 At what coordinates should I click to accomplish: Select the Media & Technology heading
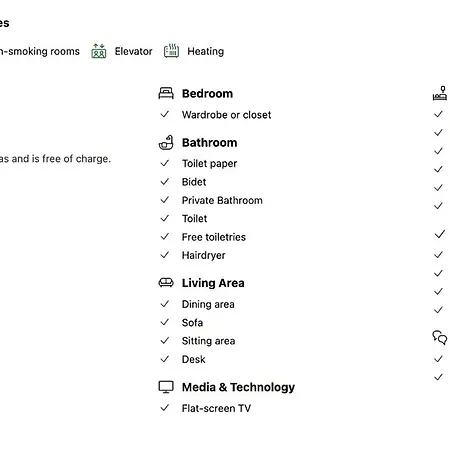point(238,387)
